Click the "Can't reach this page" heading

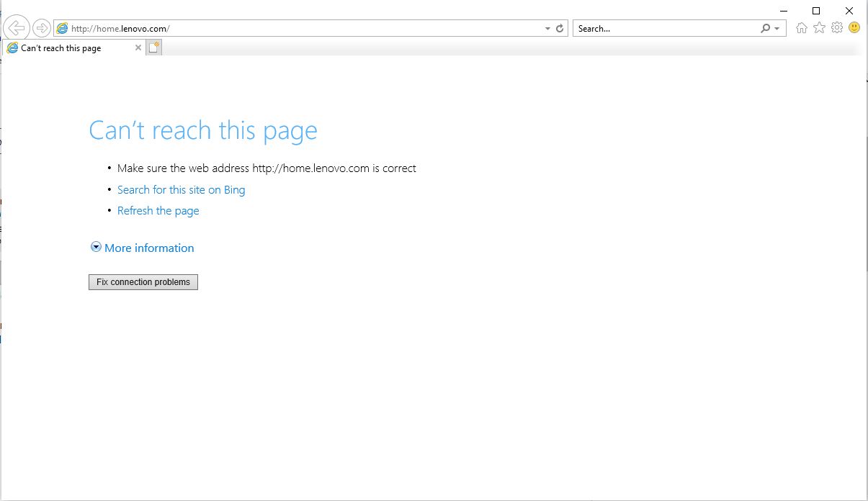pyautogui.click(x=203, y=130)
